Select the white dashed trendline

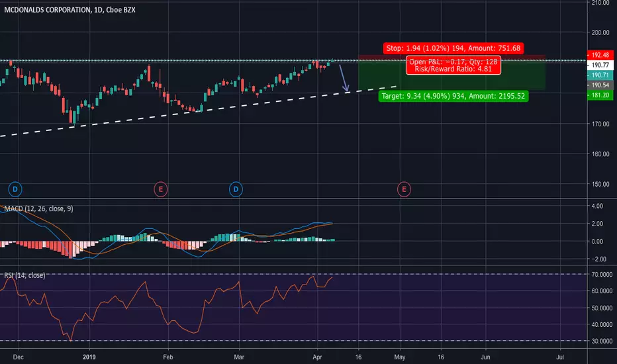(199, 111)
